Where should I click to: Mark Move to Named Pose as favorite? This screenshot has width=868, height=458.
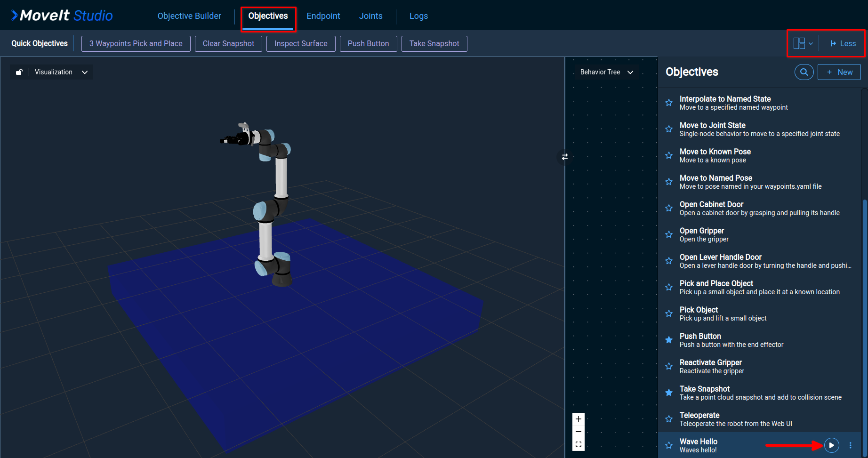[x=669, y=182]
